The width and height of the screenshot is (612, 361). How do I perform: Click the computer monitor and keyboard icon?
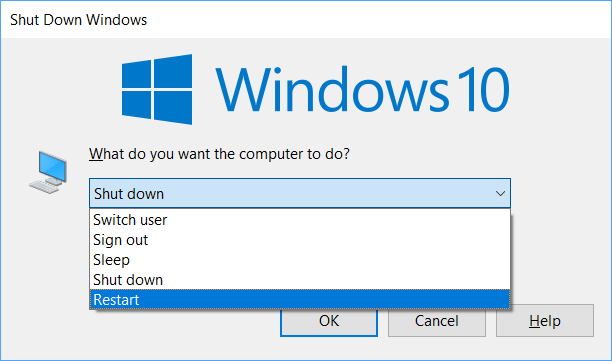(48, 172)
